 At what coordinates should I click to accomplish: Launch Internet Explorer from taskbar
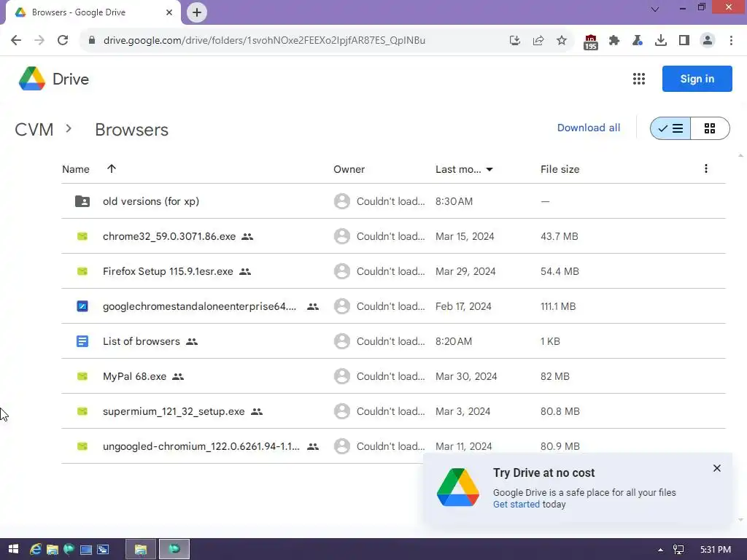pos(35,549)
